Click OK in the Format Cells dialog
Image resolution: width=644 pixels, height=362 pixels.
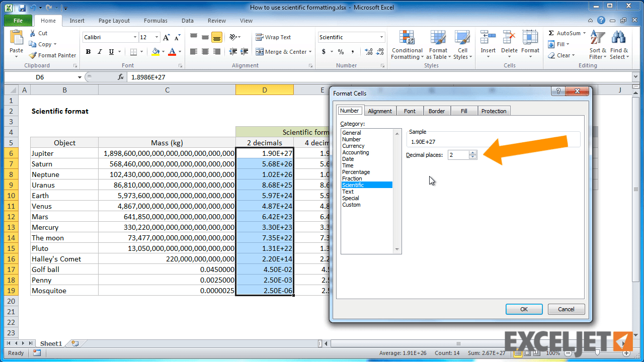(x=524, y=309)
